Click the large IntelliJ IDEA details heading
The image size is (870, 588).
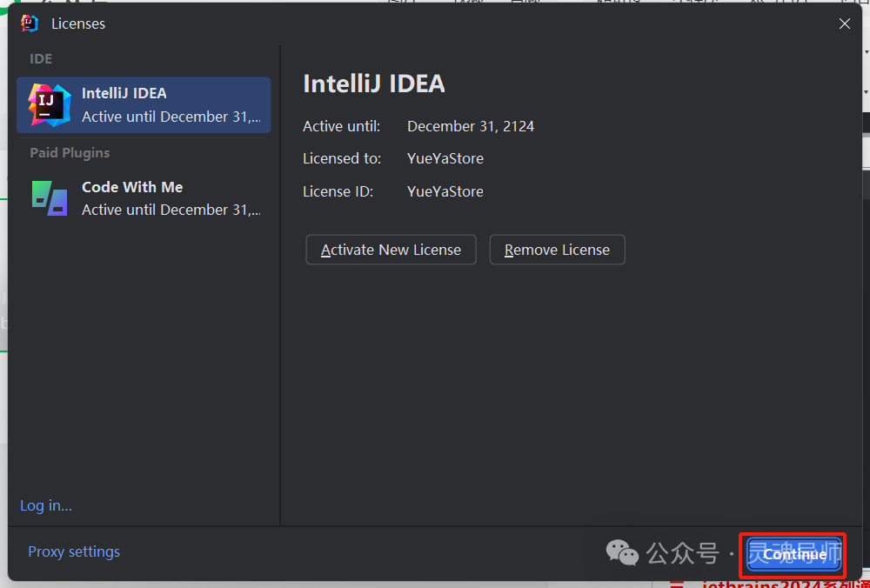tap(373, 84)
